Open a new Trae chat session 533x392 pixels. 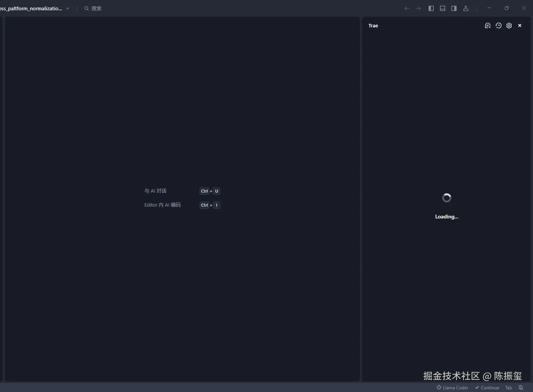pos(488,25)
